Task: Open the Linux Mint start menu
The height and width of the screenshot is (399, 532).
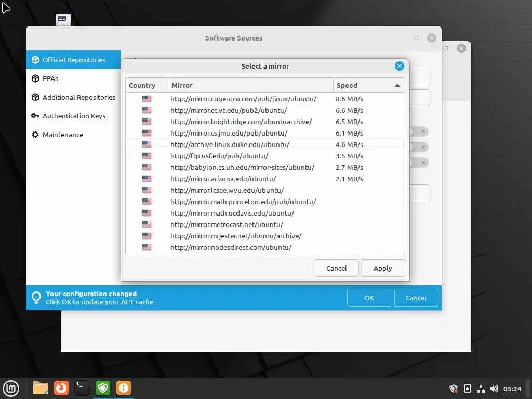Action: coord(11,389)
